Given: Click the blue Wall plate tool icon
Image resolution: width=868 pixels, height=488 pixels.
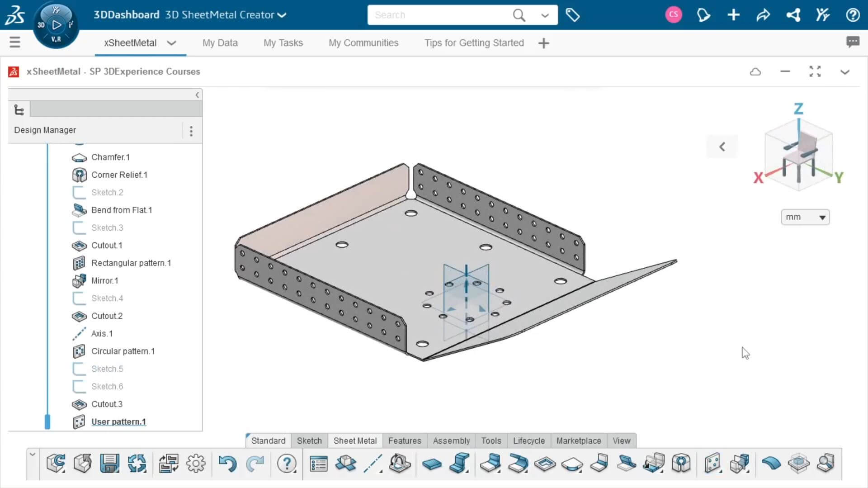Looking at the screenshot, I should (432, 464).
